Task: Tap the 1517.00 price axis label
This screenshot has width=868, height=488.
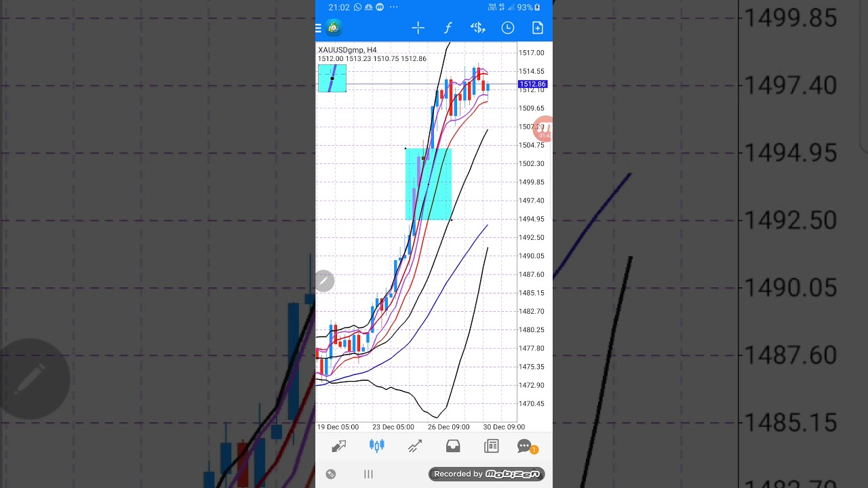Action: 531,53
